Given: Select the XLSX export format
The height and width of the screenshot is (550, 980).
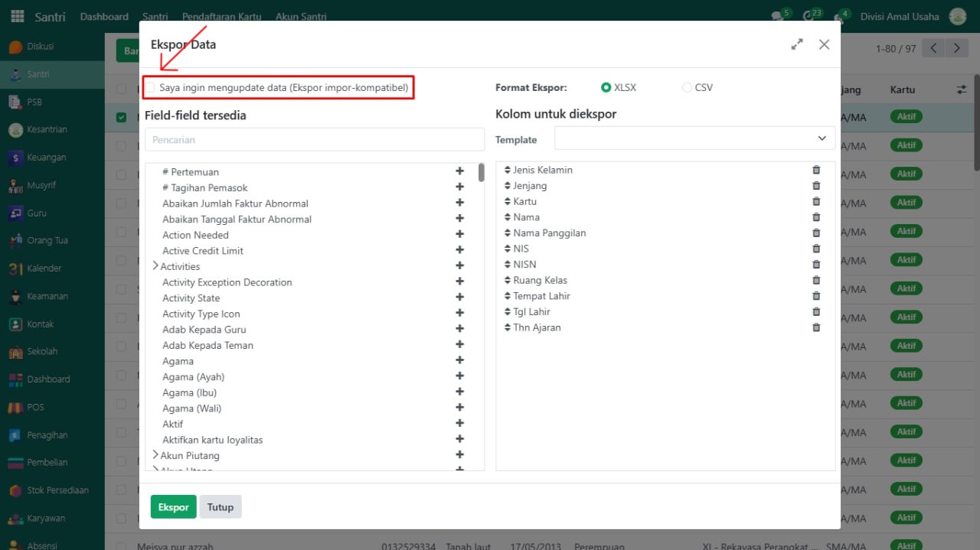Looking at the screenshot, I should click(x=606, y=88).
